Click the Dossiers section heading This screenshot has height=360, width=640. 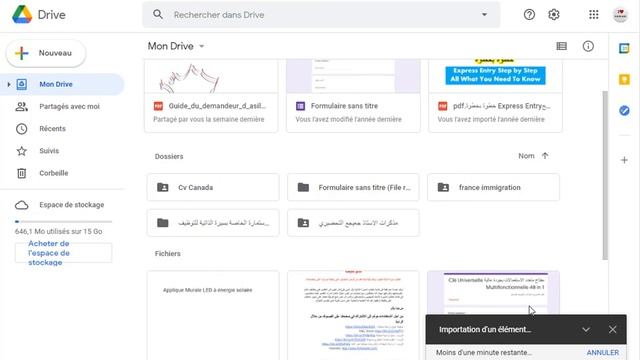coord(169,156)
